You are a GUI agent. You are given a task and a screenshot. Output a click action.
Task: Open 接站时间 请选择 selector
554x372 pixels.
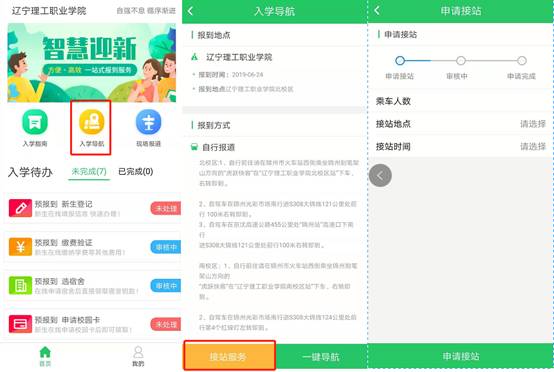tap(460, 146)
